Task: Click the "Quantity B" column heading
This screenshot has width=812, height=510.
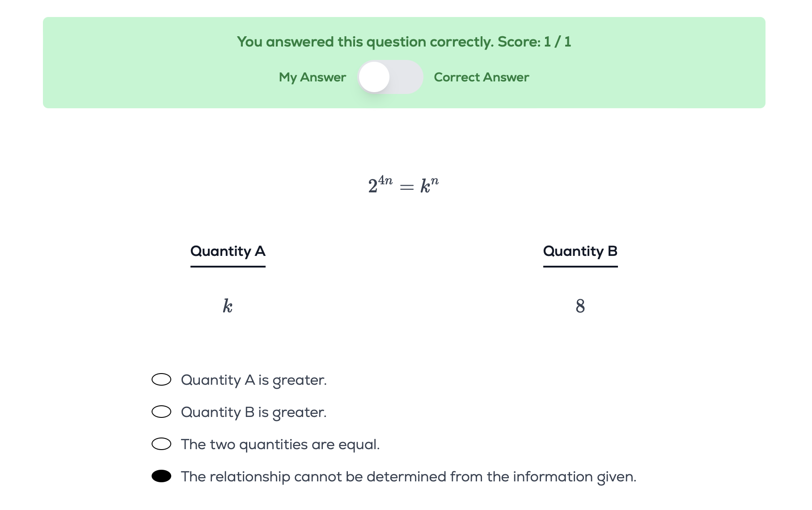Action: pyautogui.click(x=580, y=251)
